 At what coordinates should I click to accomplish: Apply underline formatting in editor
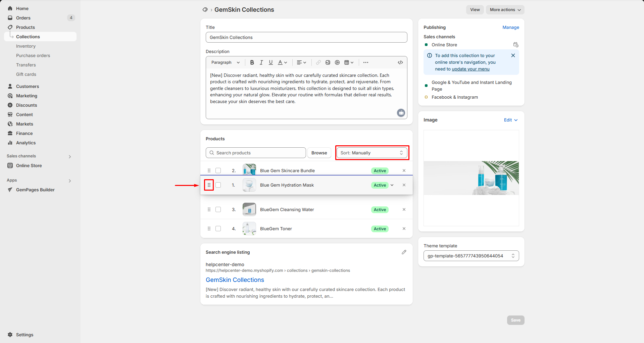pyautogui.click(x=271, y=62)
